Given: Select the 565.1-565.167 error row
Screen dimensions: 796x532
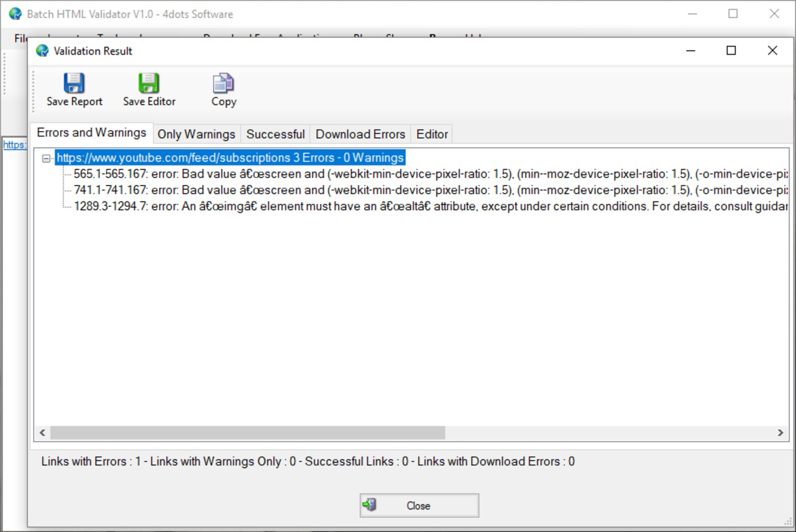Looking at the screenshot, I should pyautogui.click(x=431, y=174).
